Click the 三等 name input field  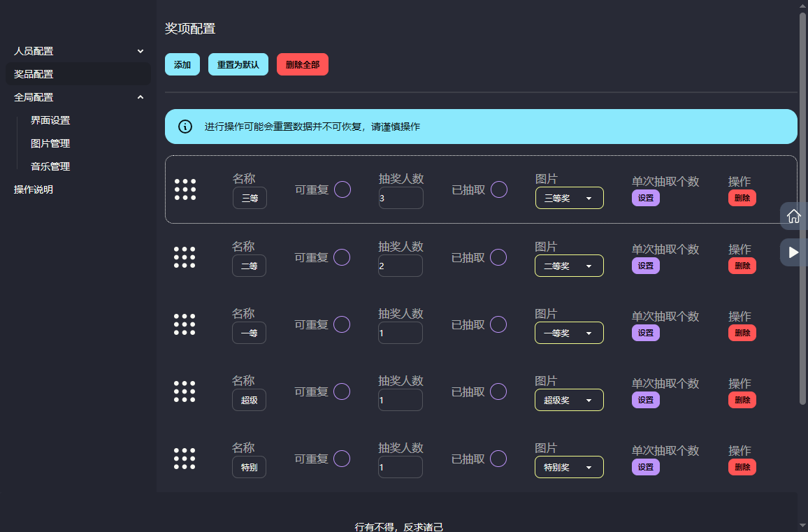(x=250, y=198)
